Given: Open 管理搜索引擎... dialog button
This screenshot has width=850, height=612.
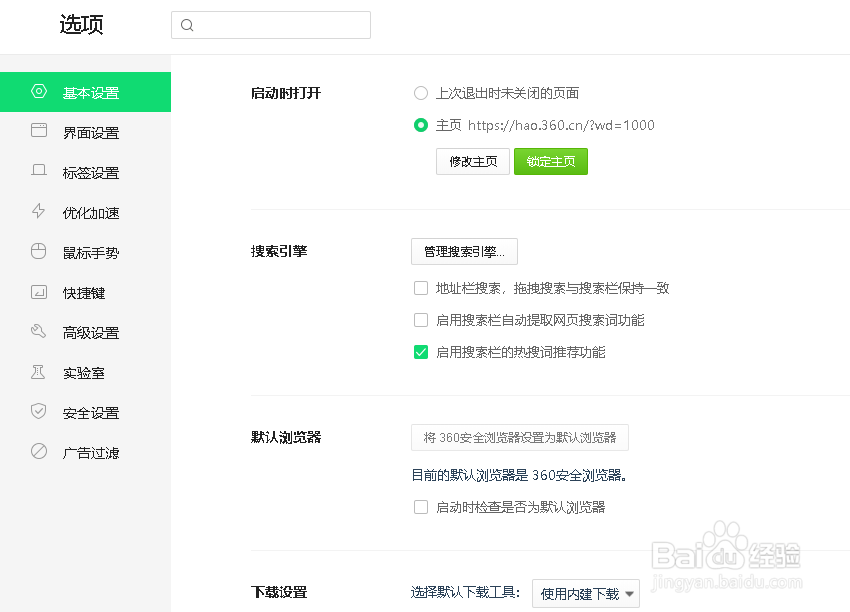Looking at the screenshot, I should click(464, 252).
